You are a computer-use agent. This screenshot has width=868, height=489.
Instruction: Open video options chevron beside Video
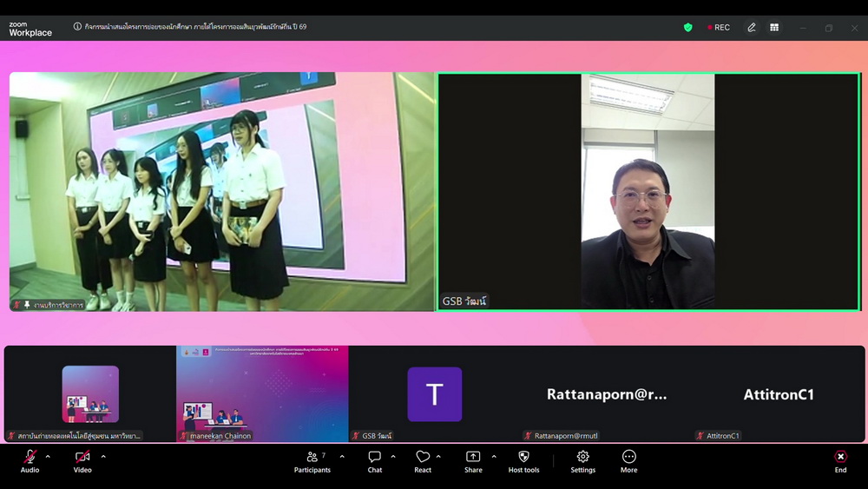(x=103, y=456)
